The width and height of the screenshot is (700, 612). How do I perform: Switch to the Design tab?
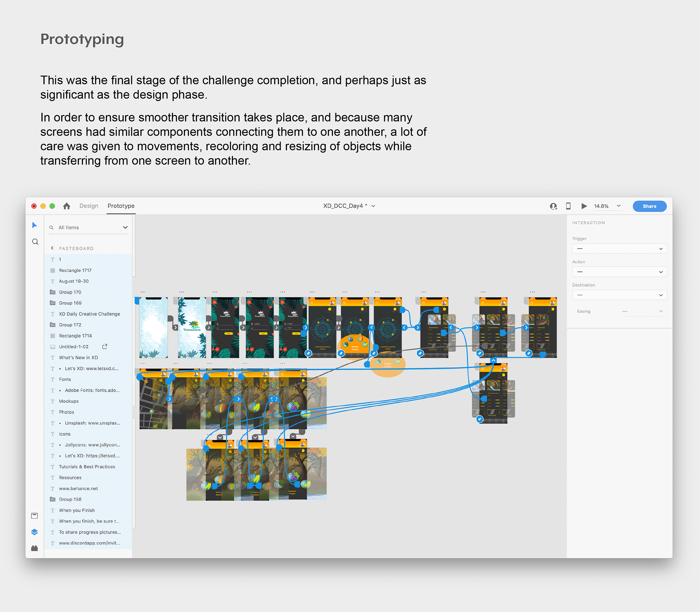coord(89,206)
